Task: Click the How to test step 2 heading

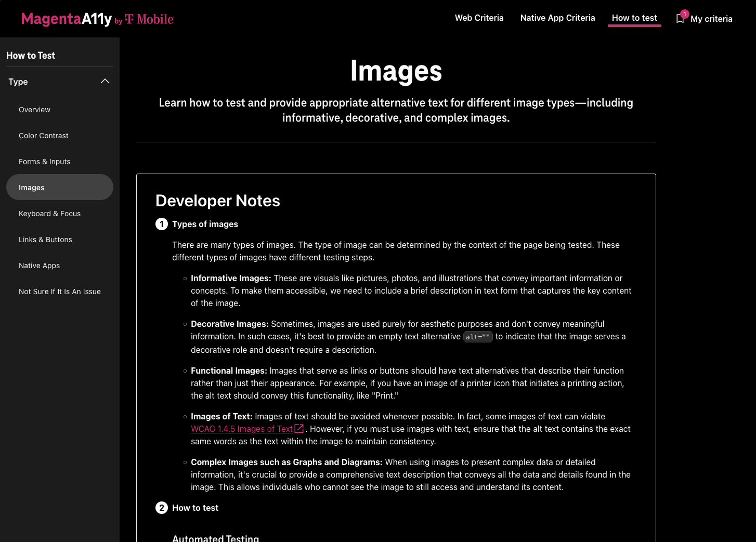Action: pyautogui.click(x=195, y=508)
